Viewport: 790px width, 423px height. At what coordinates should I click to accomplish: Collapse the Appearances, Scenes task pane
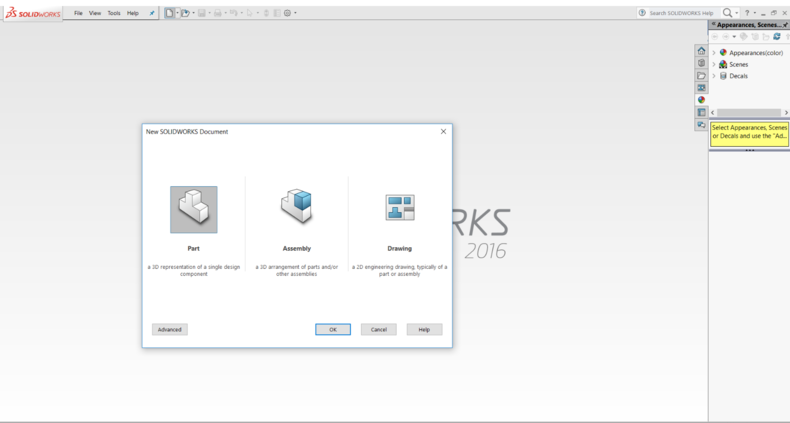coord(713,24)
